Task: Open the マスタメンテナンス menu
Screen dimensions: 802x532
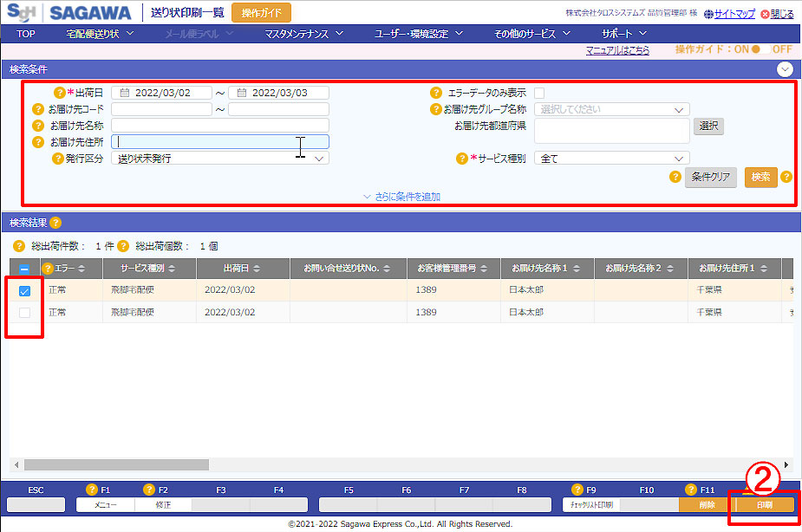Action: (x=303, y=34)
